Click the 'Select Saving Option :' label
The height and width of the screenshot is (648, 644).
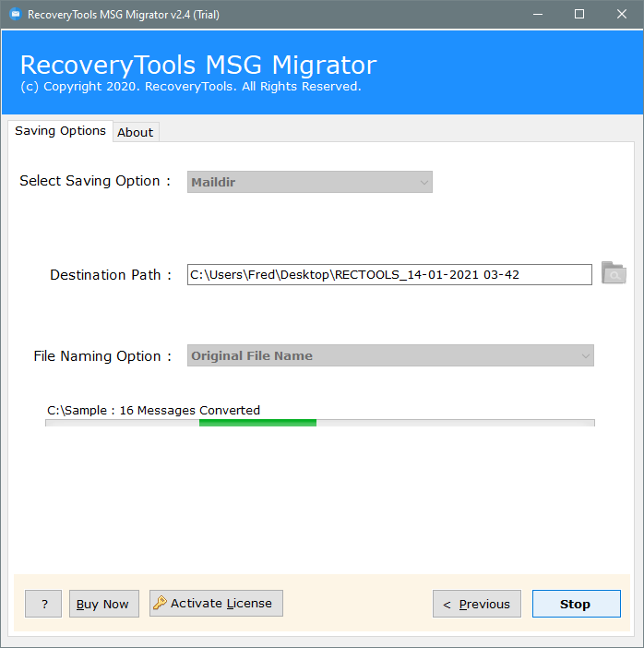(x=95, y=181)
